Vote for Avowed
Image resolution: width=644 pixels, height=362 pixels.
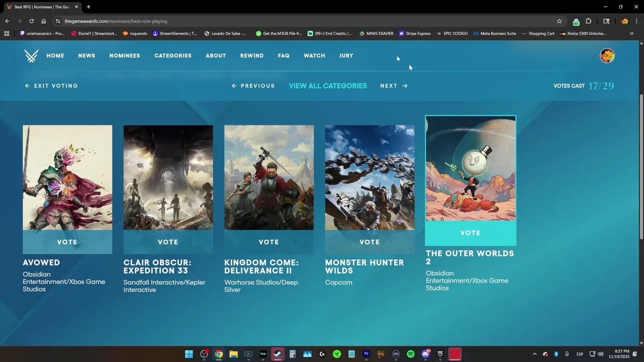67,242
